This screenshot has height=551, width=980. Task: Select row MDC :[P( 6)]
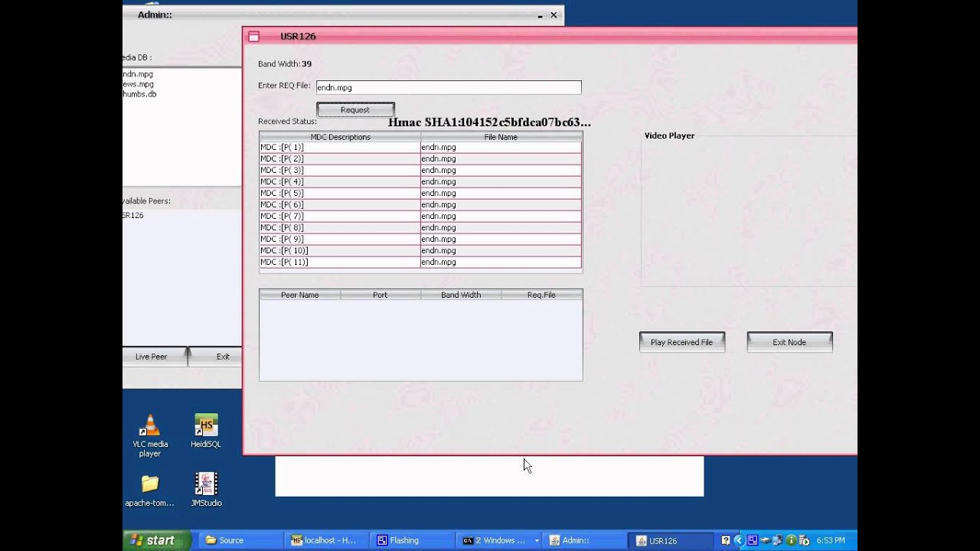pyautogui.click(x=420, y=204)
